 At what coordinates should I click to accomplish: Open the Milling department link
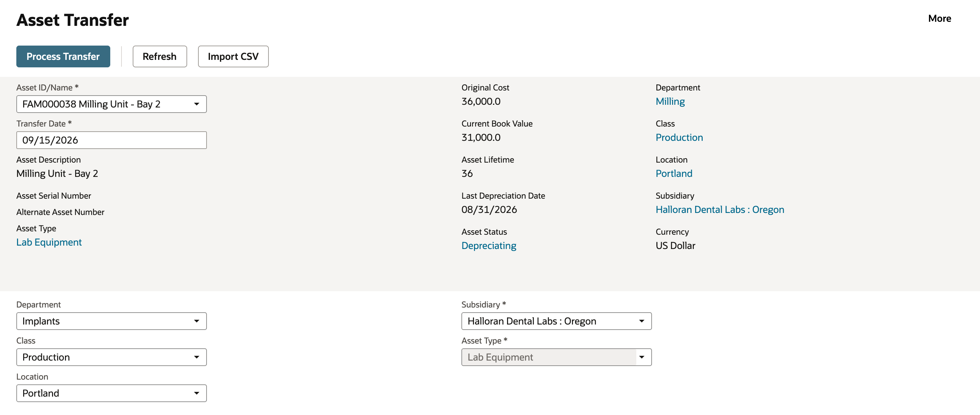coord(670,102)
